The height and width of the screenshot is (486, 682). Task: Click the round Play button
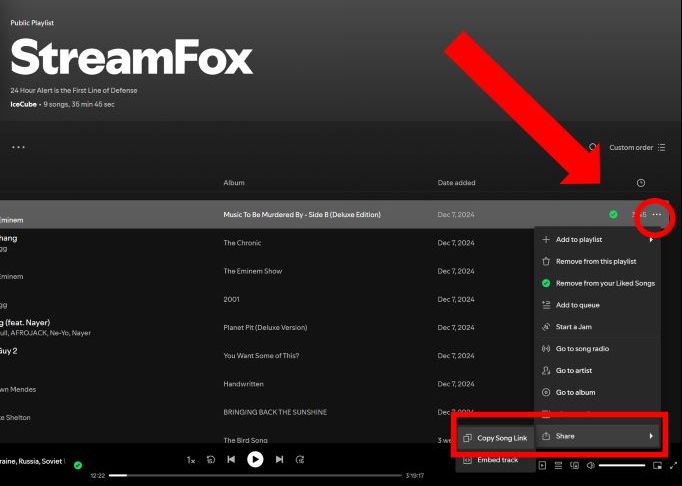[x=255, y=459]
